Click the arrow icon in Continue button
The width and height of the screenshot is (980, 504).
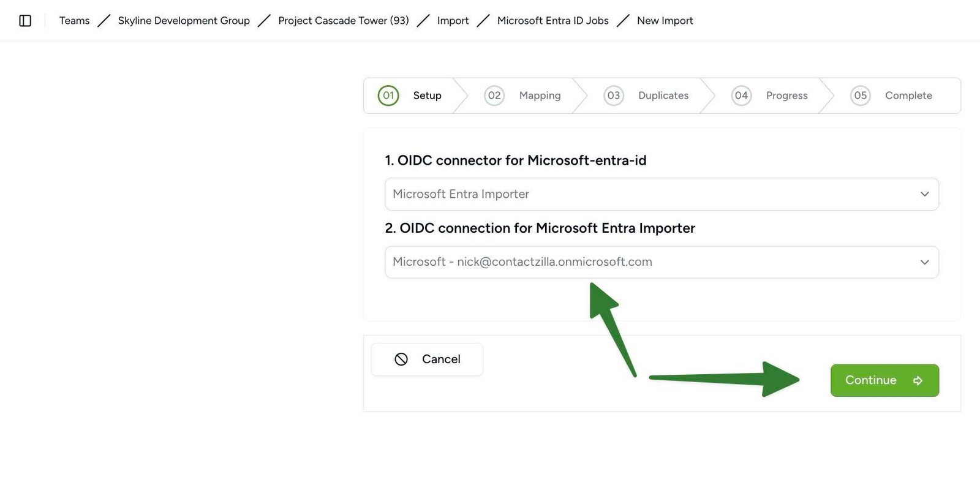tap(918, 381)
